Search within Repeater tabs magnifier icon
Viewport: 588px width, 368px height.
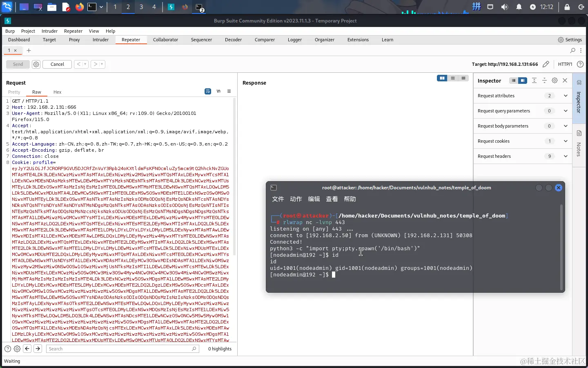573,50
